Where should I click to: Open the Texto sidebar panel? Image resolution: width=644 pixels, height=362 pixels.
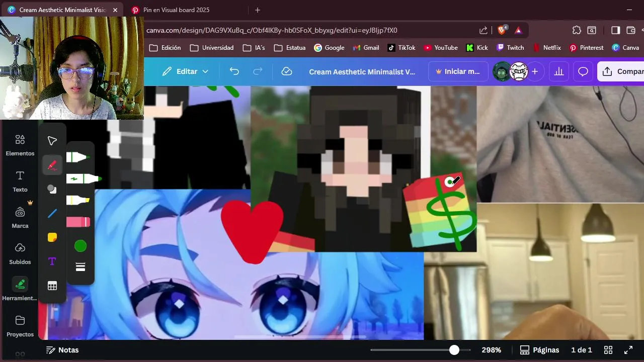(20, 182)
